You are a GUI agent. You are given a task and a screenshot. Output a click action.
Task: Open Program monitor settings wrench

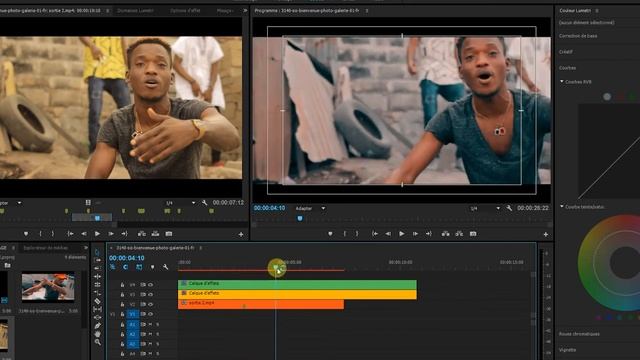click(509, 208)
